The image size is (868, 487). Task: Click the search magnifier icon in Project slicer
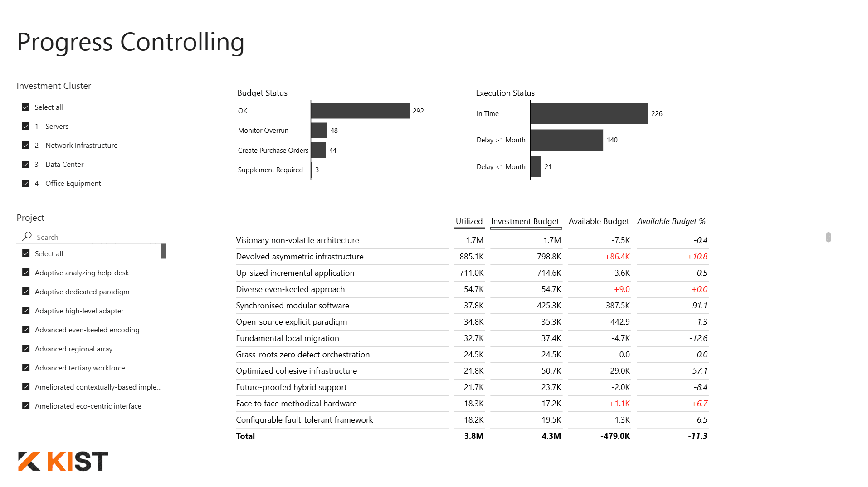point(27,236)
